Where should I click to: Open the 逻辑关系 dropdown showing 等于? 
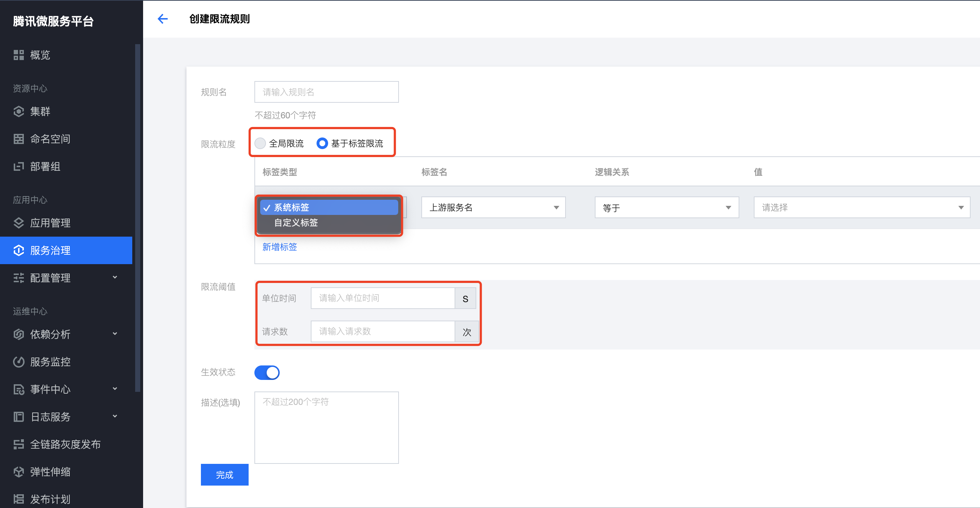[x=666, y=208]
